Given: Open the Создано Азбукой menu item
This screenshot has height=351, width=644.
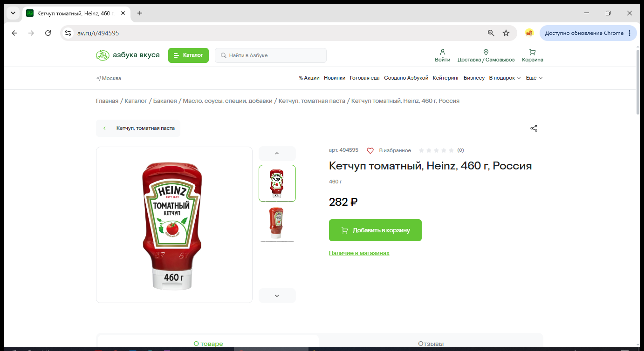Looking at the screenshot, I should tap(406, 78).
